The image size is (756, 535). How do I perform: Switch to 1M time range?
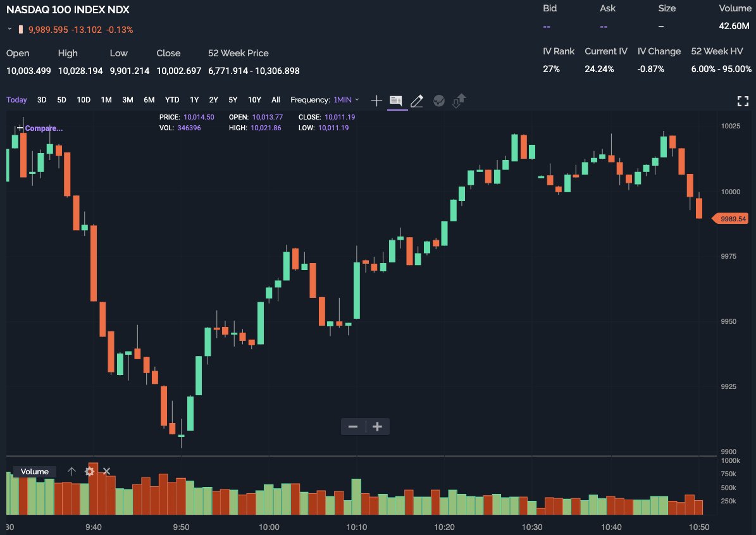coord(106,100)
